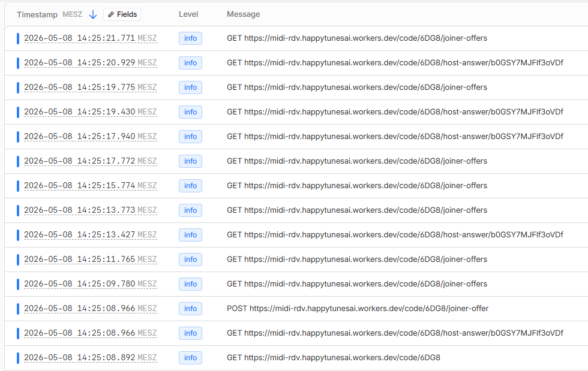Click info badge on 14:25:13.427 row
The width and height of the screenshot is (588, 371).
click(191, 234)
